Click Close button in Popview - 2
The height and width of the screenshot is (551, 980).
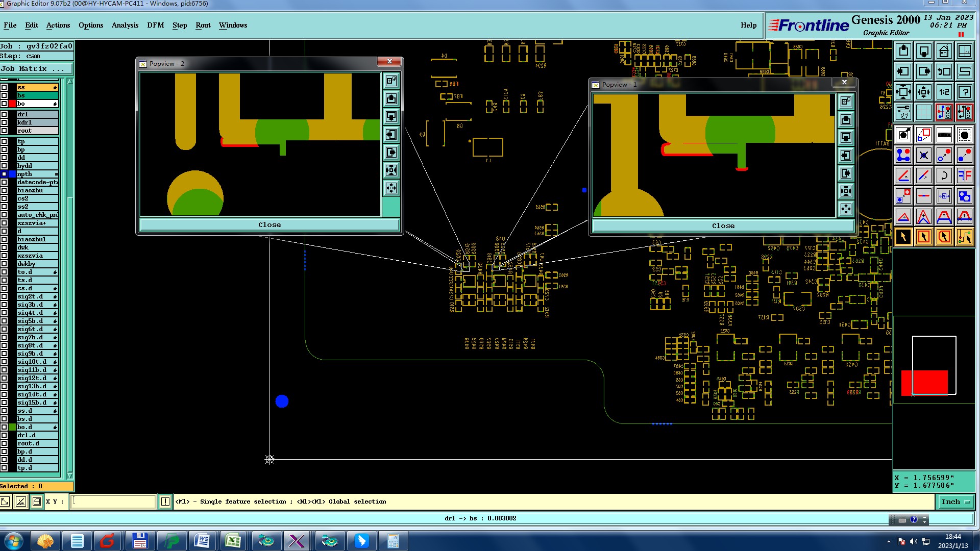269,224
